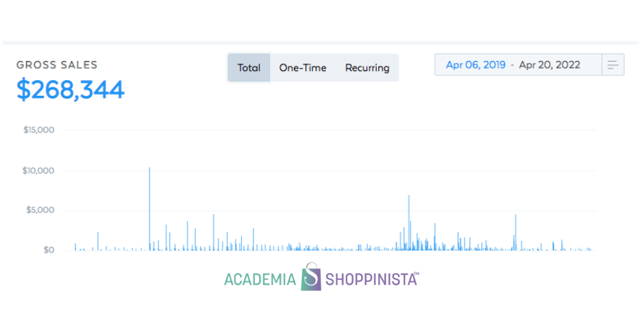Change the Apr 06, 2019 start date
The width and height of the screenshot is (644, 332).
pyautogui.click(x=475, y=65)
